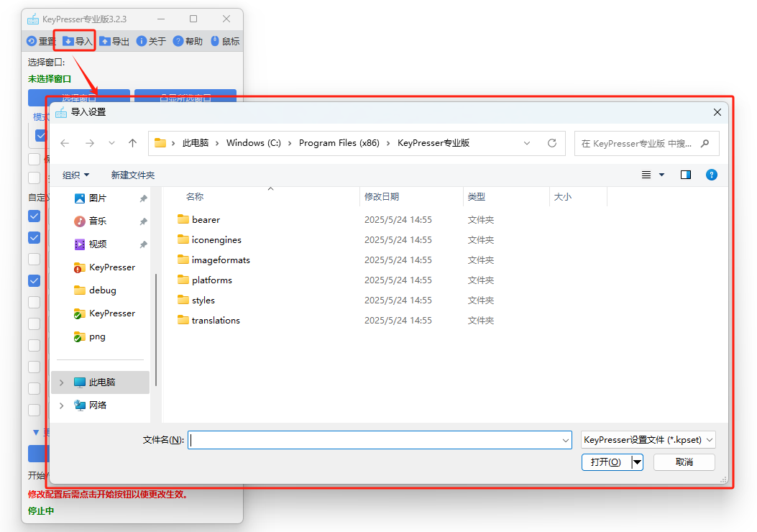
Task: Select Program Files (x86) in address path
Action: coord(339,143)
